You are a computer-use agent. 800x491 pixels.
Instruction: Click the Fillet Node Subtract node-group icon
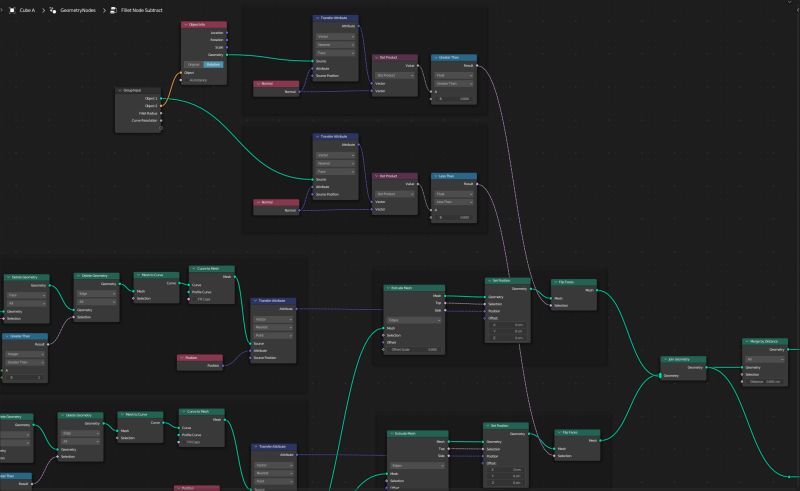[x=113, y=10]
